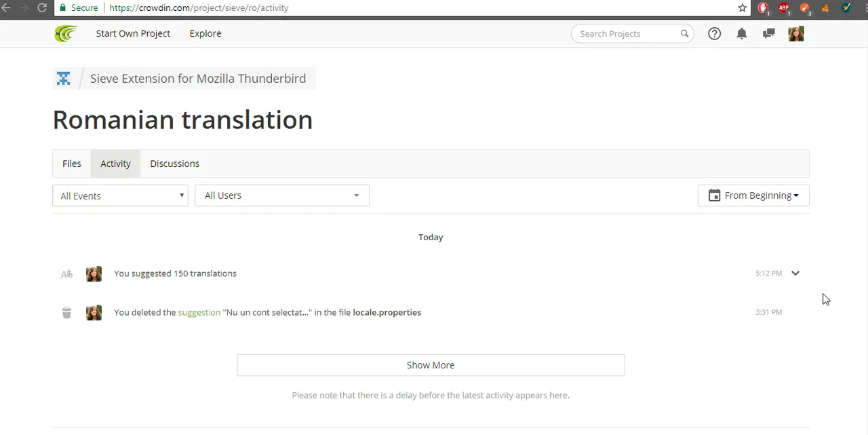Open the All Events dropdown
The image size is (868, 435).
120,195
